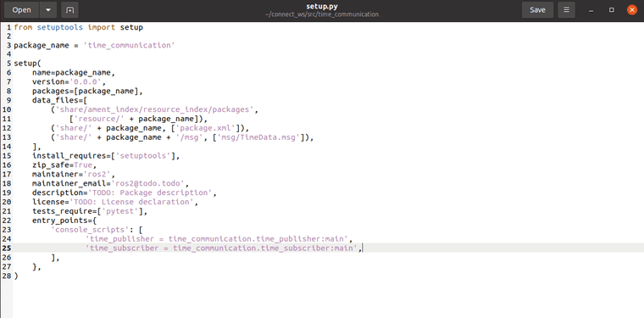
Task: Click the setup.py window title
Action: click(322, 6)
